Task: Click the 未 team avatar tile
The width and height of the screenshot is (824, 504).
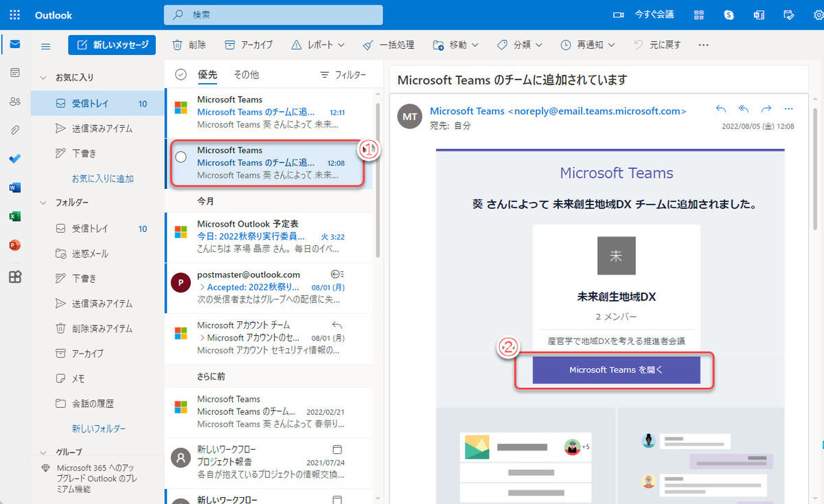Action: pos(616,256)
